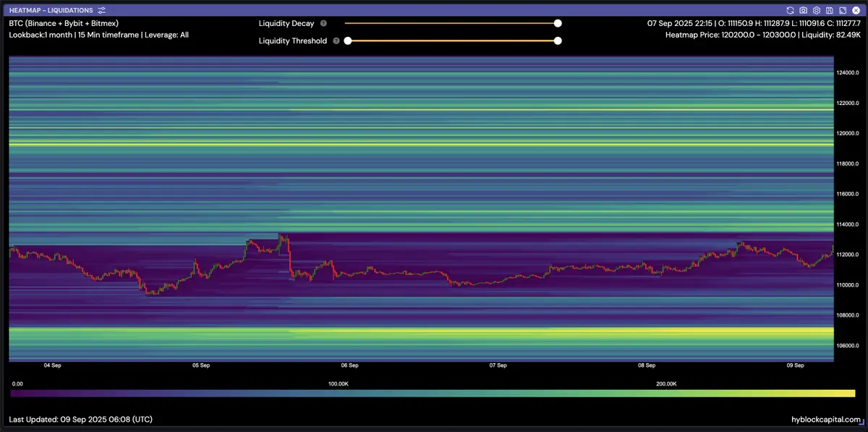Click the 0.00 color scale label
868x432 pixels.
pos(18,384)
